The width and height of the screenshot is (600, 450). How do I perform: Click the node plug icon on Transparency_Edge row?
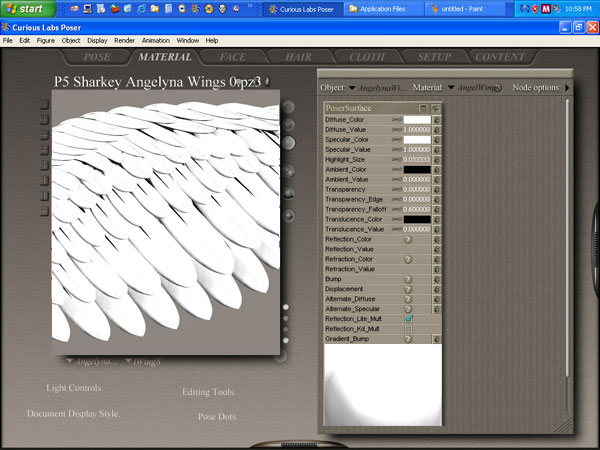437,199
